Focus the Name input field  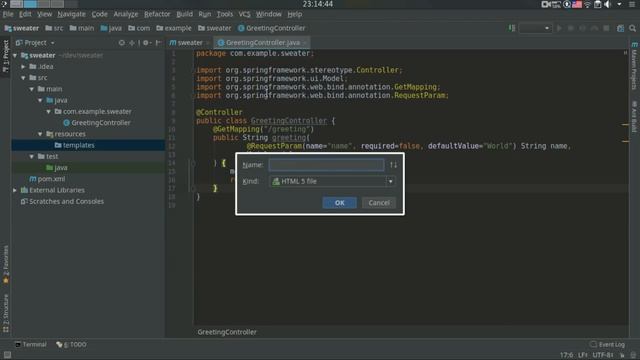326,165
